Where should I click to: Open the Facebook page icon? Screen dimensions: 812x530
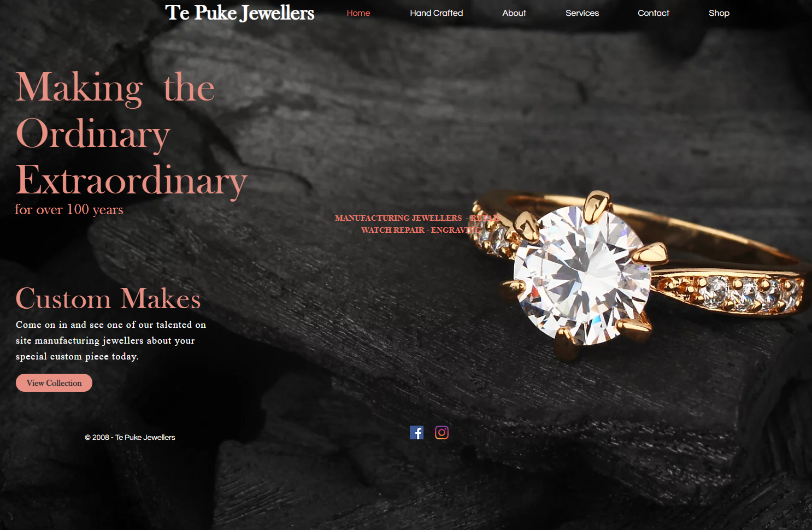416,433
